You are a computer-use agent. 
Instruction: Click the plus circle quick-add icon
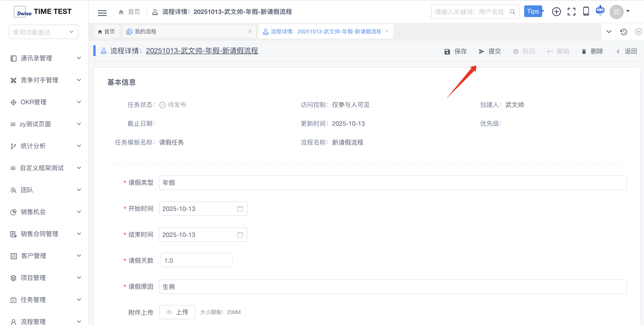tap(556, 12)
